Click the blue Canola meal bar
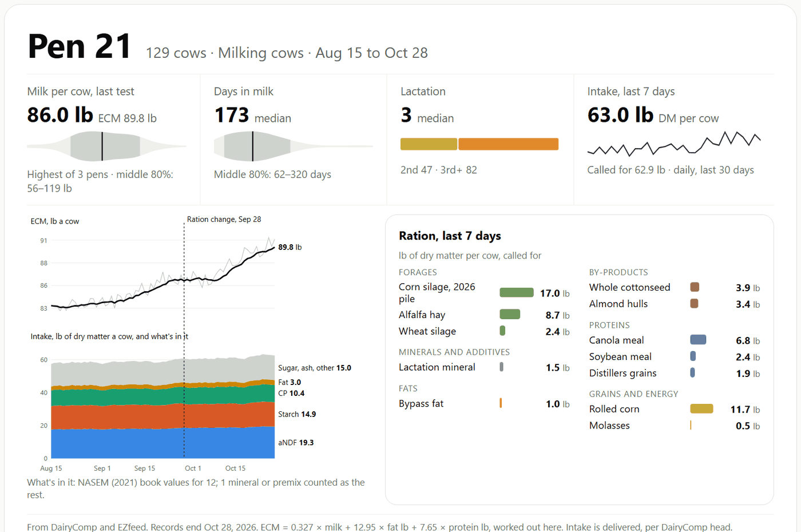Viewport: 801px width, 532px height. click(x=698, y=340)
